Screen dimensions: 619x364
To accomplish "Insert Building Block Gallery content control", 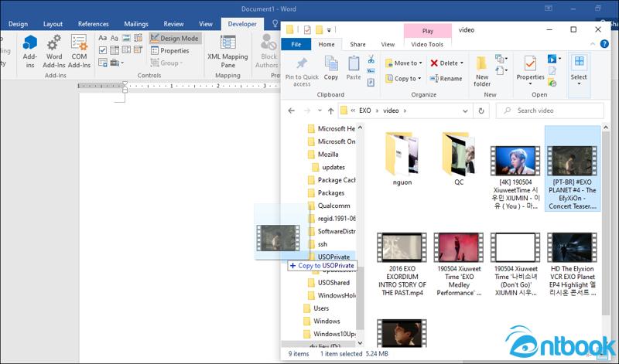I will click(139, 38).
